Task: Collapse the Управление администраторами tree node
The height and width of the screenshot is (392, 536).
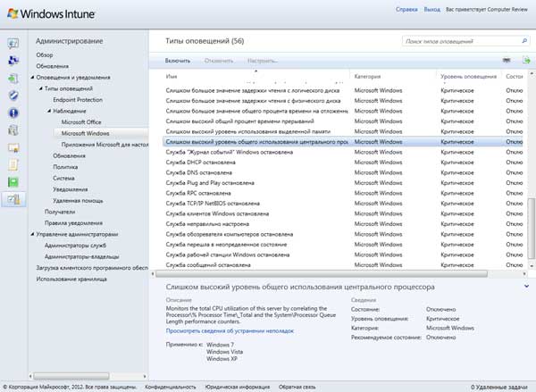Action: [33, 234]
